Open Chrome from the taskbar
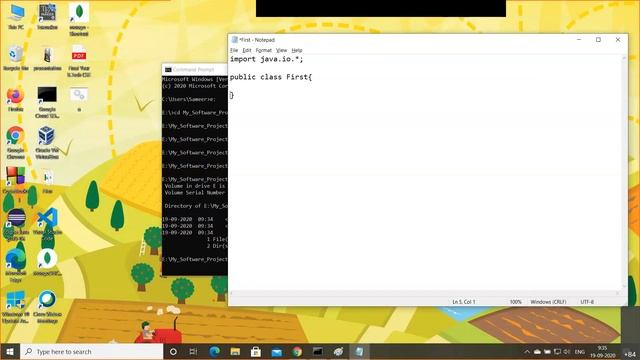This screenshot has height=360, width=640. coord(297,351)
